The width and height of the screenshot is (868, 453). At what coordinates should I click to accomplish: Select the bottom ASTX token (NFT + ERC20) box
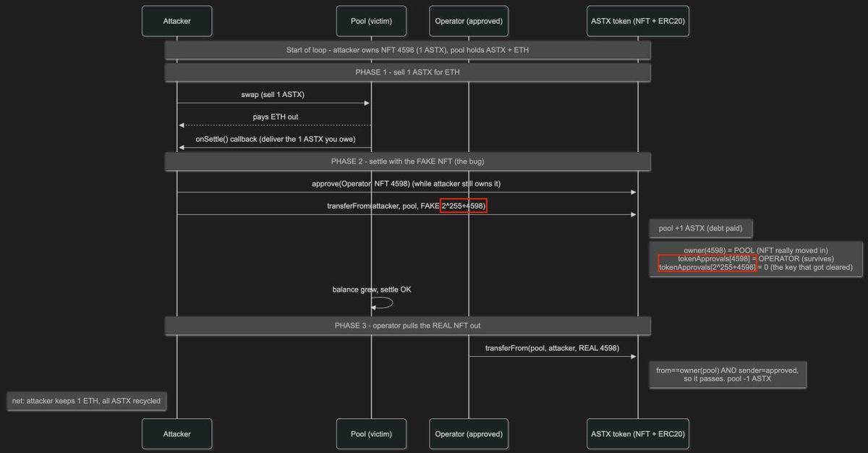tap(638, 433)
